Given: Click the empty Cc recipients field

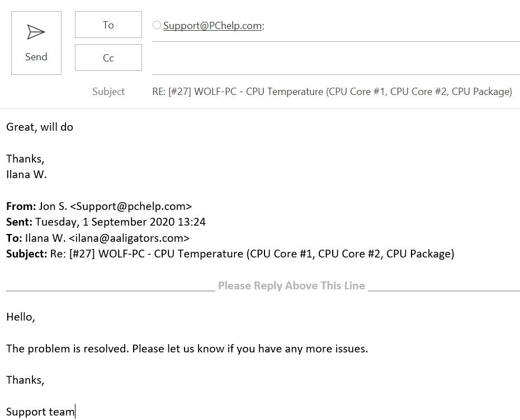Looking at the screenshot, I should tap(335, 58).
